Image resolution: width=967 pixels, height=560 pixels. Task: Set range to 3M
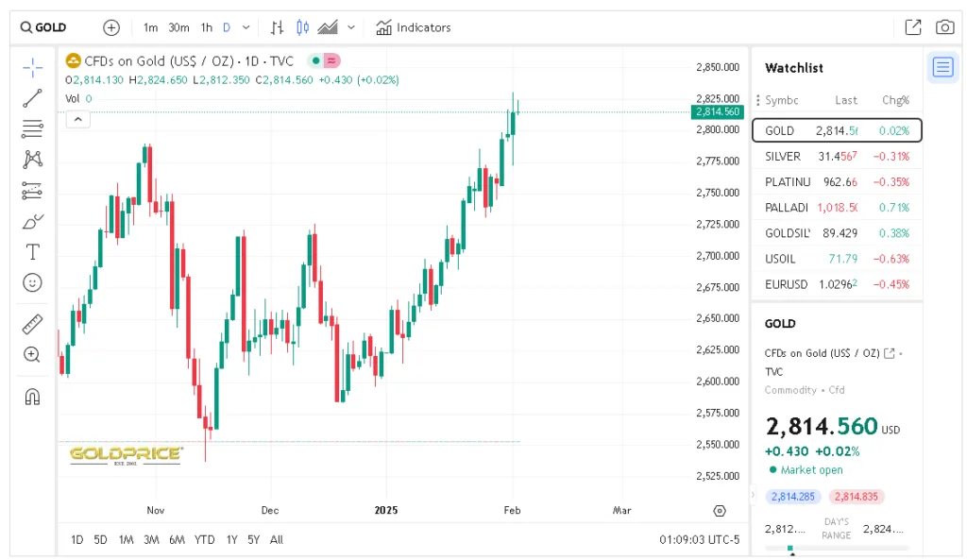pos(151,539)
